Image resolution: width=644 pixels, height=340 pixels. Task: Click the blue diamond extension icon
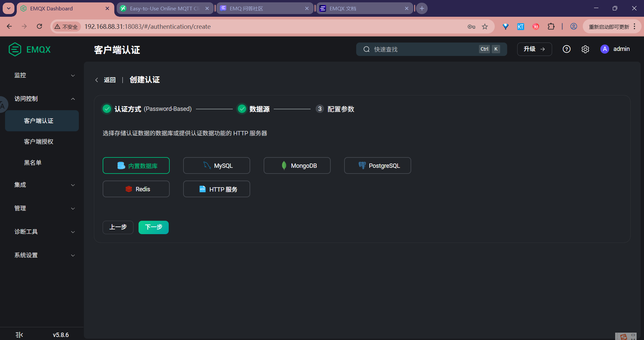(505, 26)
